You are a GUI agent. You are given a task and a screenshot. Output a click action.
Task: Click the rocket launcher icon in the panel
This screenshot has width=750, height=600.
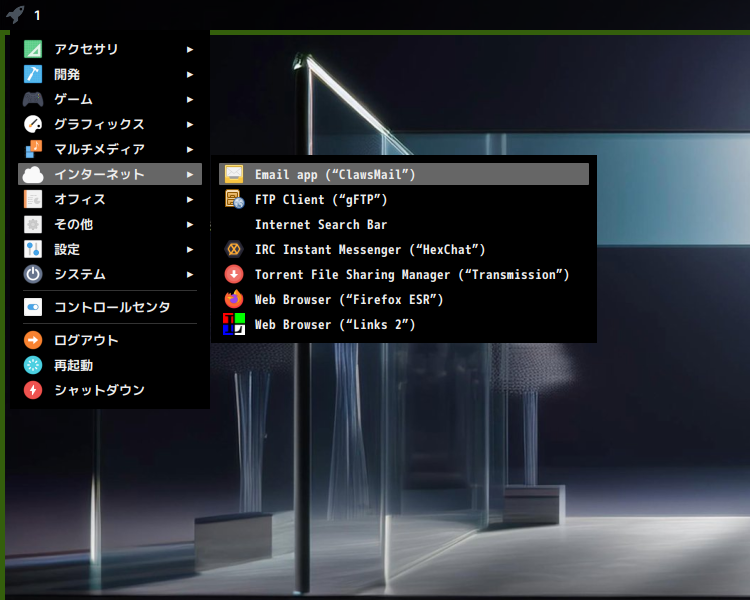pos(15,14)
